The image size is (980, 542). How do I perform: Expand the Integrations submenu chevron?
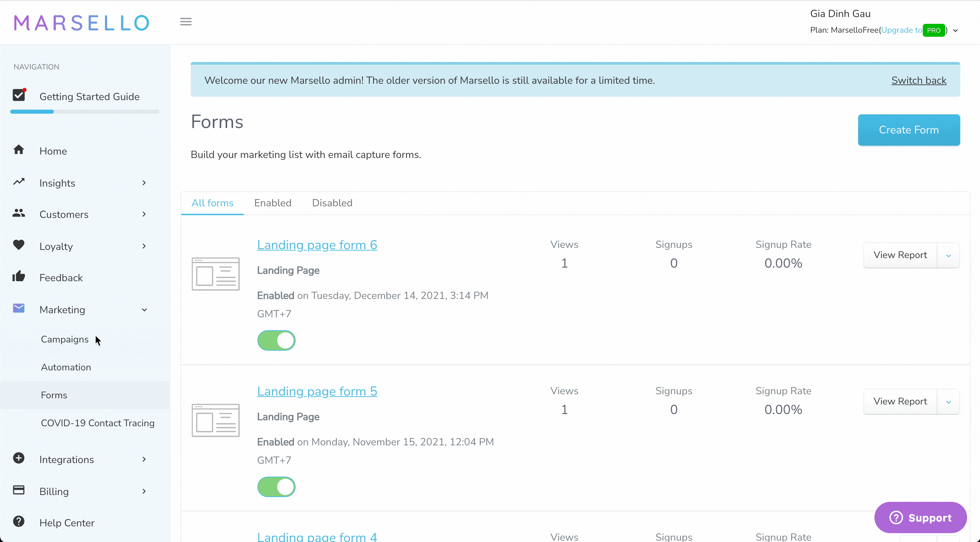[x=144, y=460]
